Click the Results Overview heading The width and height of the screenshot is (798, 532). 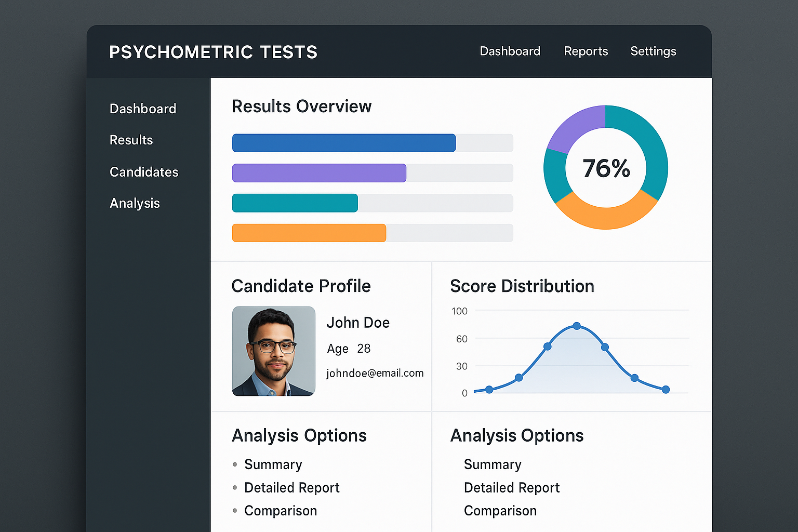point(301,106)
